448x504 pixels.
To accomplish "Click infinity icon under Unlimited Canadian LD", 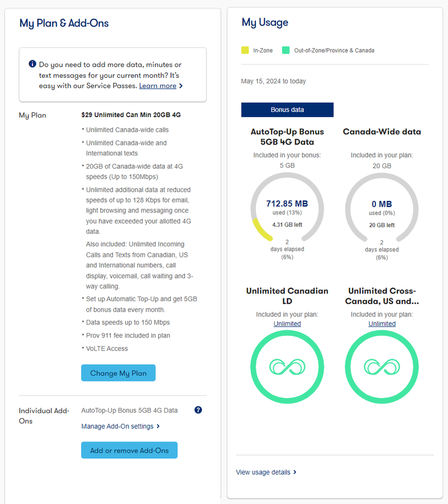I will (x=287, y=366).
